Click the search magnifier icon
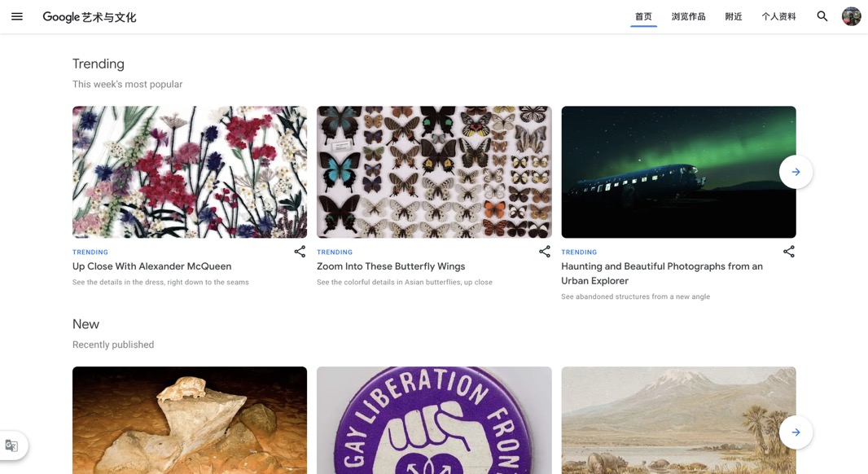 (x=822, y=16)
